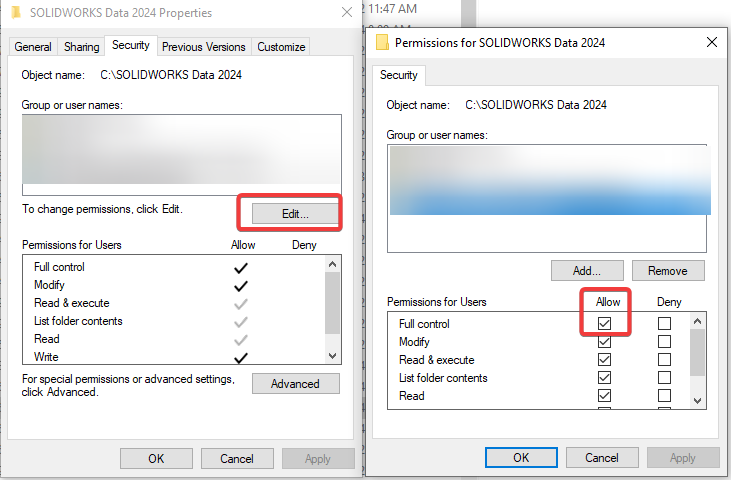The width and height of the screenshot is (731, 480).
Task: Click Apply in Permissions dialog
Action: (683, 458)
